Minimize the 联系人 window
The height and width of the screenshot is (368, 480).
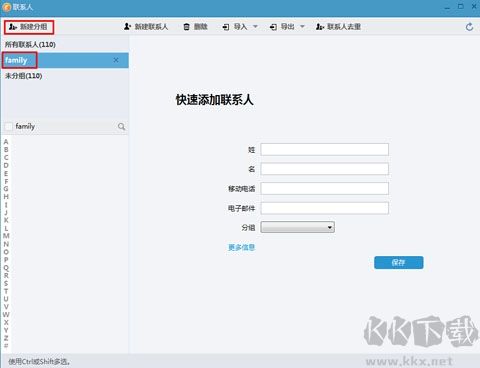click(447, 7)
